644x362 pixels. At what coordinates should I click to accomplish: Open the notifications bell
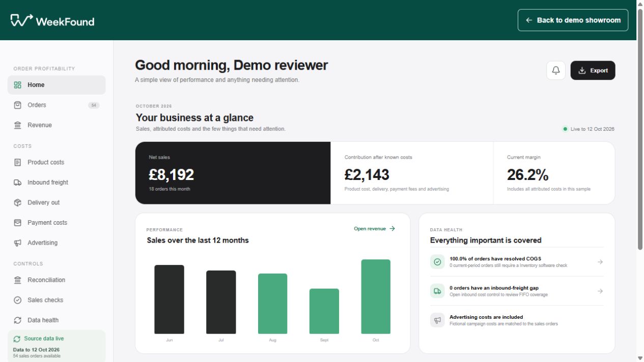coord(556,71)
